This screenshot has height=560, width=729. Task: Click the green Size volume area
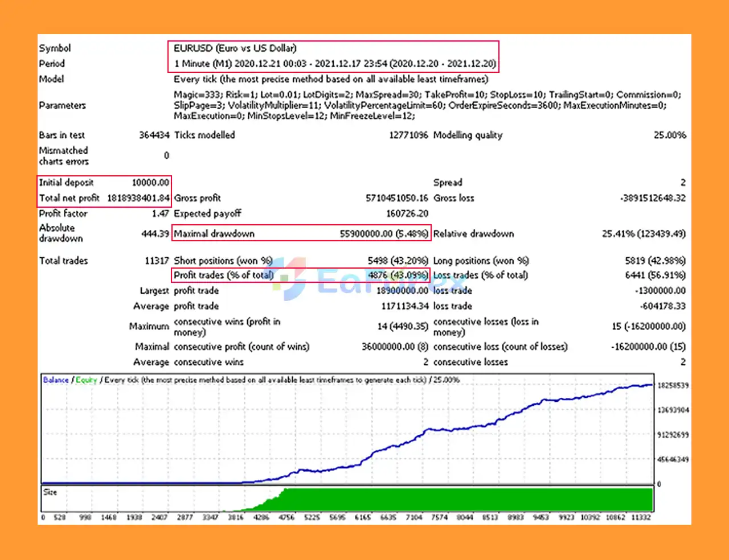tap(467, 499)
